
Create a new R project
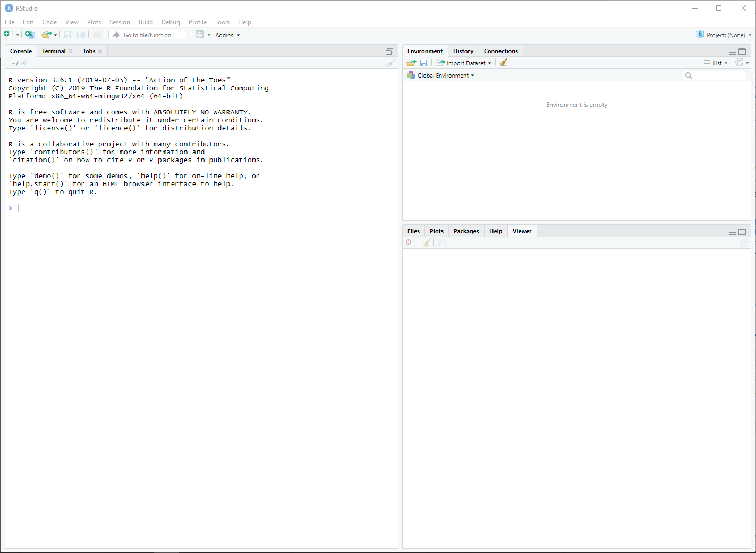[30, 35]
